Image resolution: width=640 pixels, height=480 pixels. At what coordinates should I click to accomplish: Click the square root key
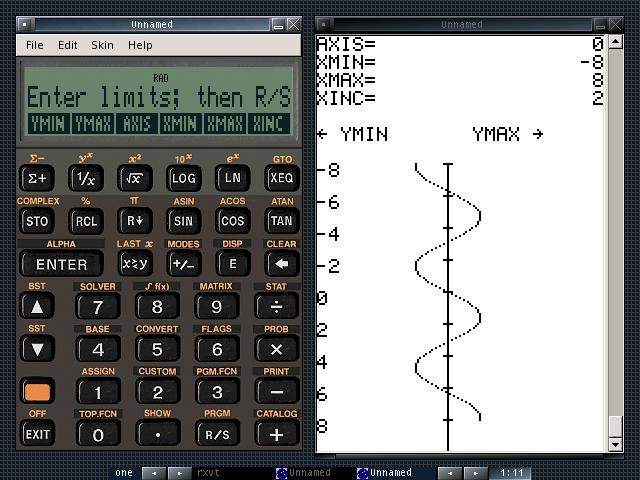coord(135,178)
